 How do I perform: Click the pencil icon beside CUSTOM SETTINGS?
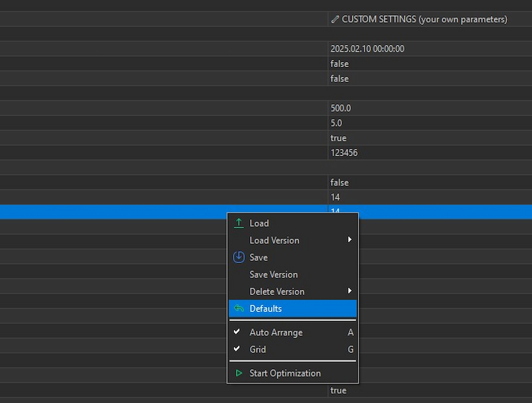[x=335, y=20]
